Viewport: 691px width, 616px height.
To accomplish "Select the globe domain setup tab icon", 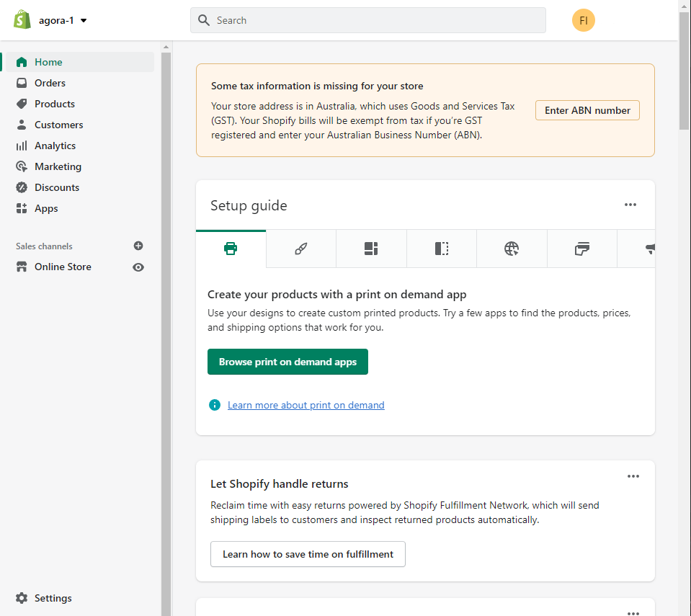I will pos(511,249).
